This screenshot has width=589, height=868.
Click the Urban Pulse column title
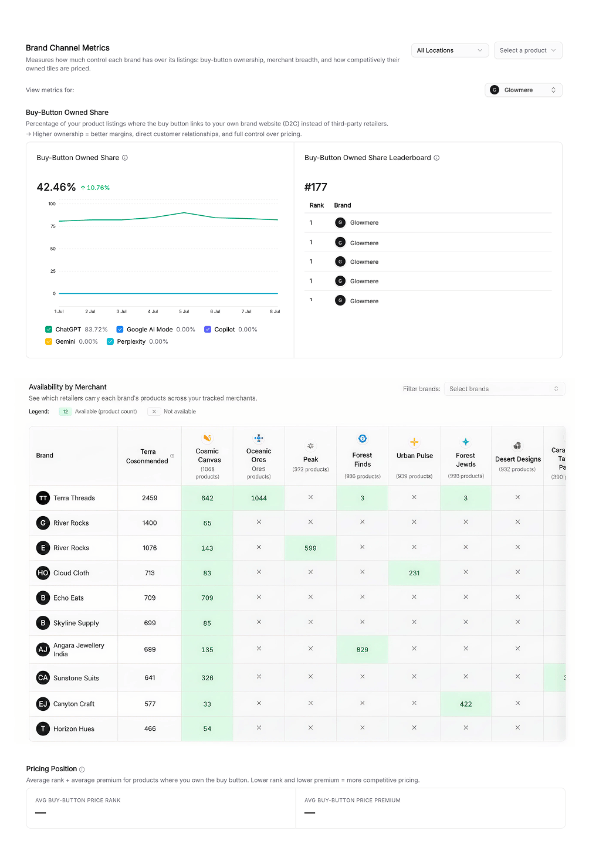pyautogui.click(x=415, y=456)
